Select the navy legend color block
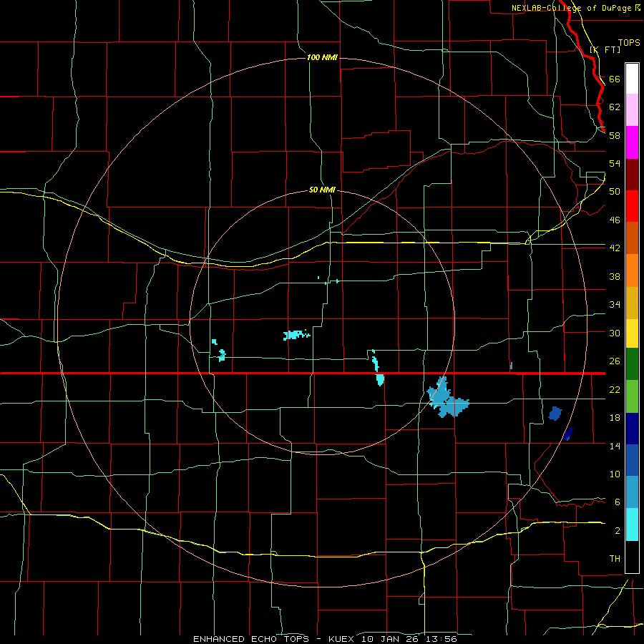Viewport: 644px width, 644px height. pyautogui.click(x=632, y=429)
